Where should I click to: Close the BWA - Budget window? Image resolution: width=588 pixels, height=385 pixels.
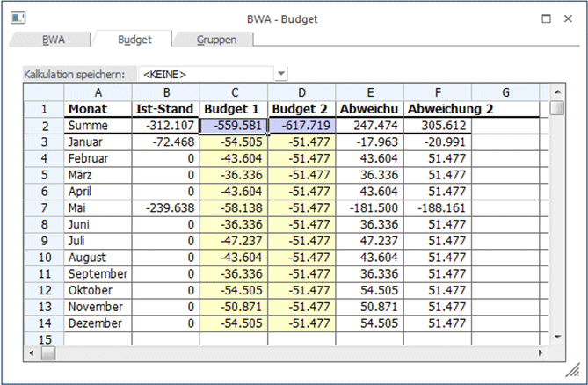[x=570, y=18]
